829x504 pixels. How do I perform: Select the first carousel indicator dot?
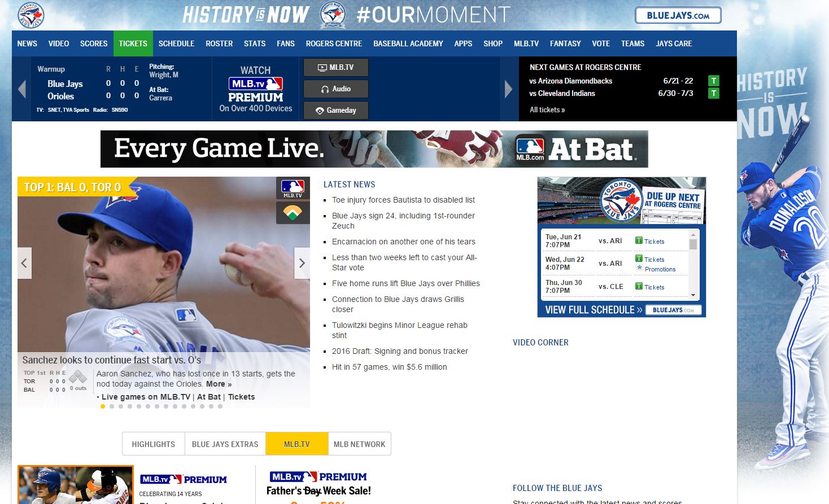(103, 406)
